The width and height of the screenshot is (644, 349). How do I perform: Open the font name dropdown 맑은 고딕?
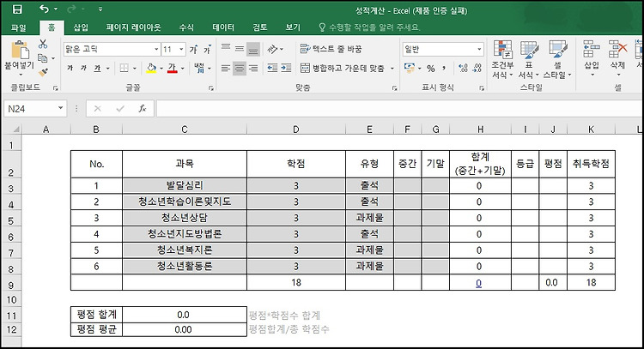click(x=156, y=49)
